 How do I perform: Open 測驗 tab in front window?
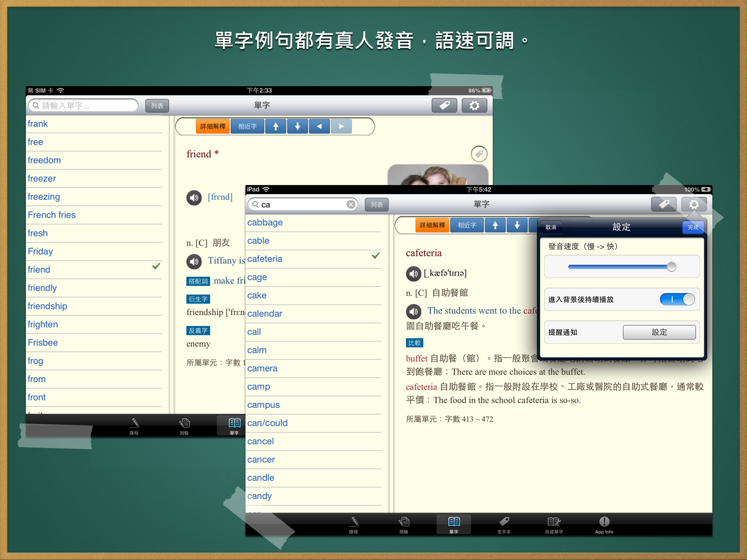(x=404, y=524)
